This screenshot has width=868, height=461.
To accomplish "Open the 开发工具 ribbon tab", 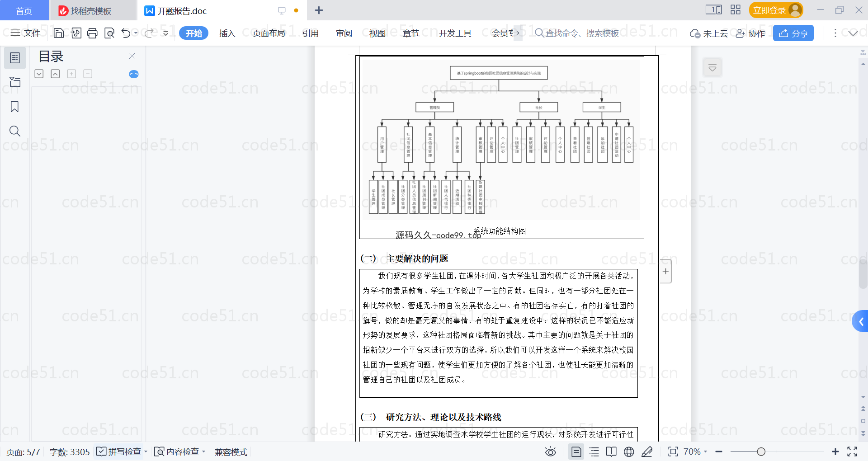I will tap(455, 33).
